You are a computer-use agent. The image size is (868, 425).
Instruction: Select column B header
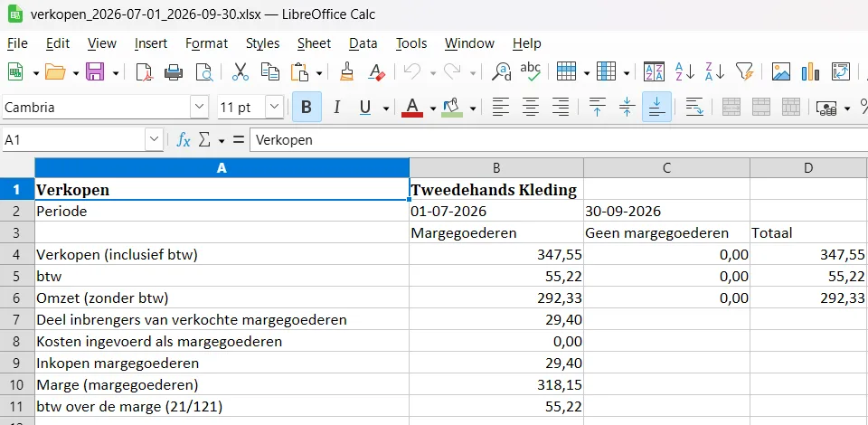pyautogui.click(x=496, y=167)
